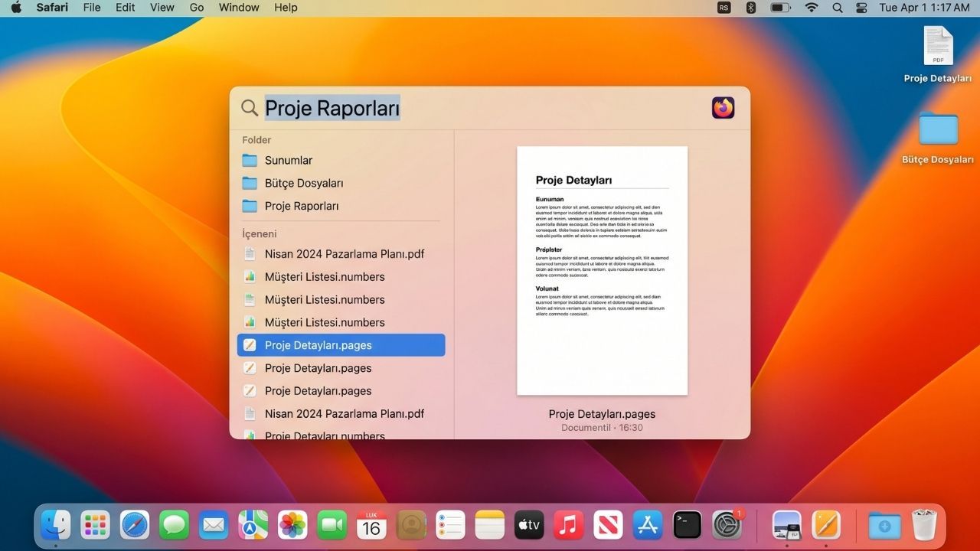Launch Safari from the Dock
Viewport: 980px width, 551px height.
(x=135, y=525)
